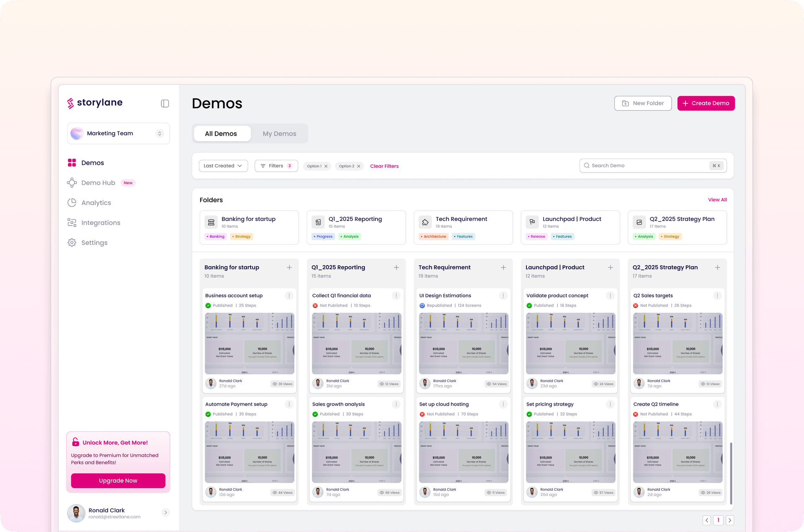Image resolution: width=804 pixels, height=532 pixels.
Task: Open Analytics from the sidebar
Action: [x=95, y=203]
